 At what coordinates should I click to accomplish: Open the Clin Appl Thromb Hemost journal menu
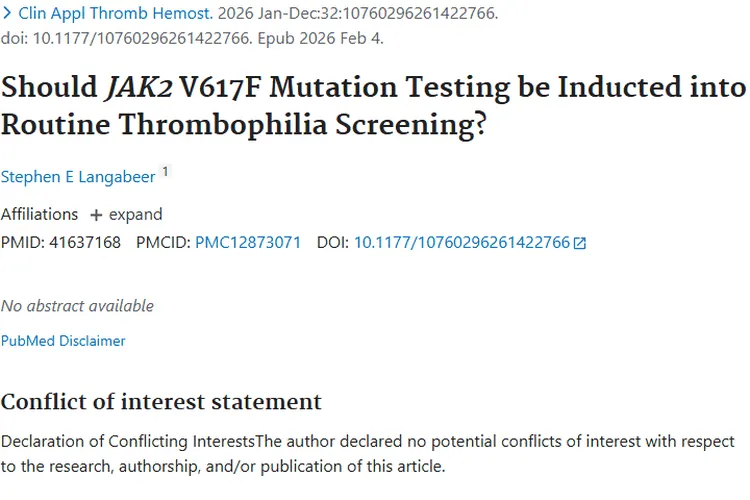click(x=109, y=14)
